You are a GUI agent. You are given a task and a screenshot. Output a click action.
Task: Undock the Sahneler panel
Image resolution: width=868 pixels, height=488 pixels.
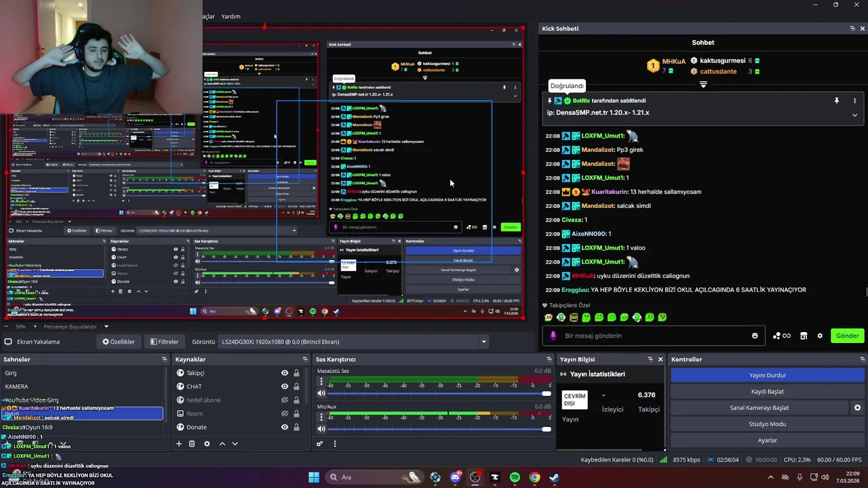(x=164, y=359)
